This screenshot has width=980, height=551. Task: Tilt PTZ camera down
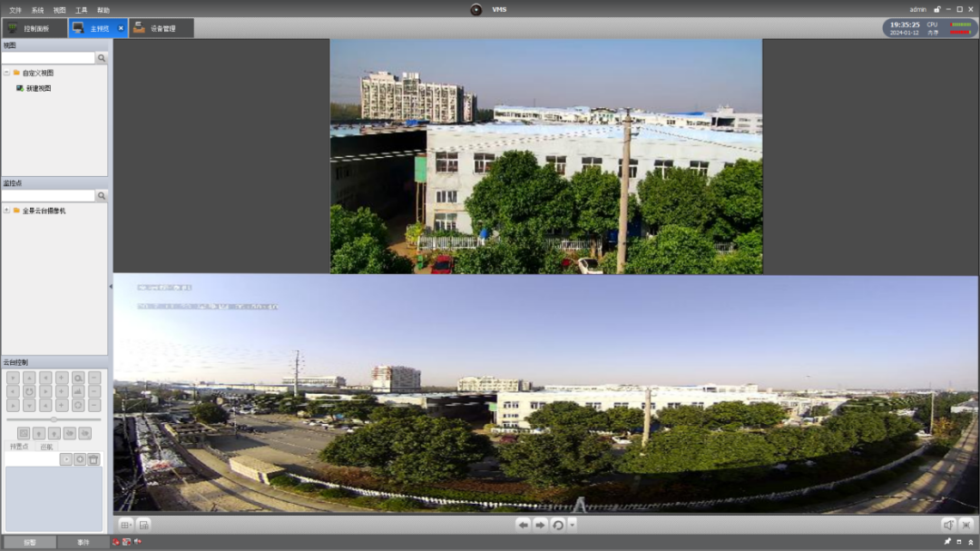tap(29, 405)
